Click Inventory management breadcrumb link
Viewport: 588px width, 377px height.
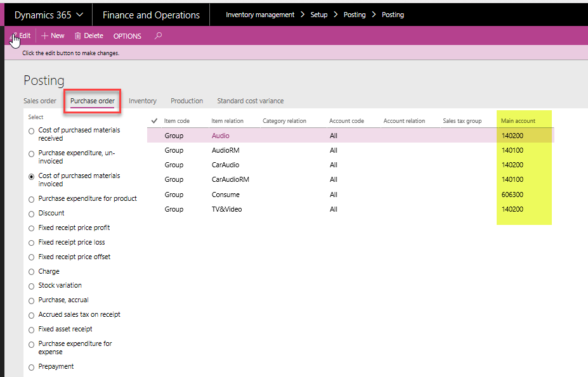pos(260,15)
